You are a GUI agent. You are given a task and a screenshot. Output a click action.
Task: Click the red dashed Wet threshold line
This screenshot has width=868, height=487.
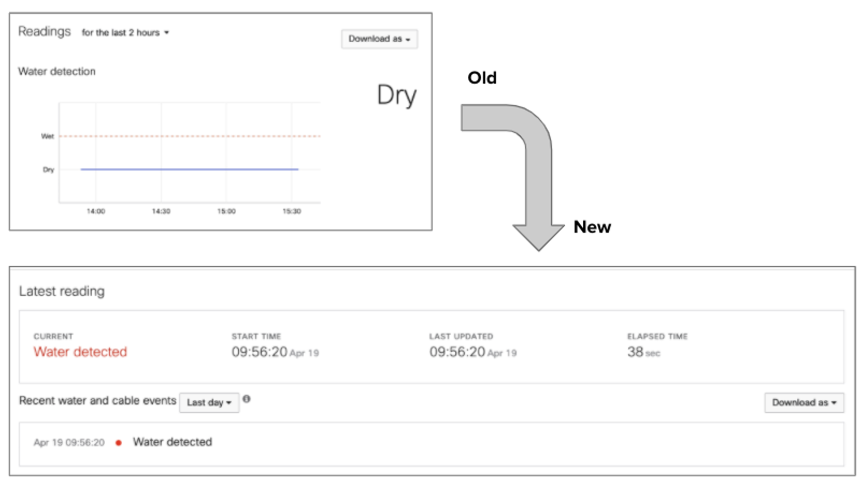point(189,136)
